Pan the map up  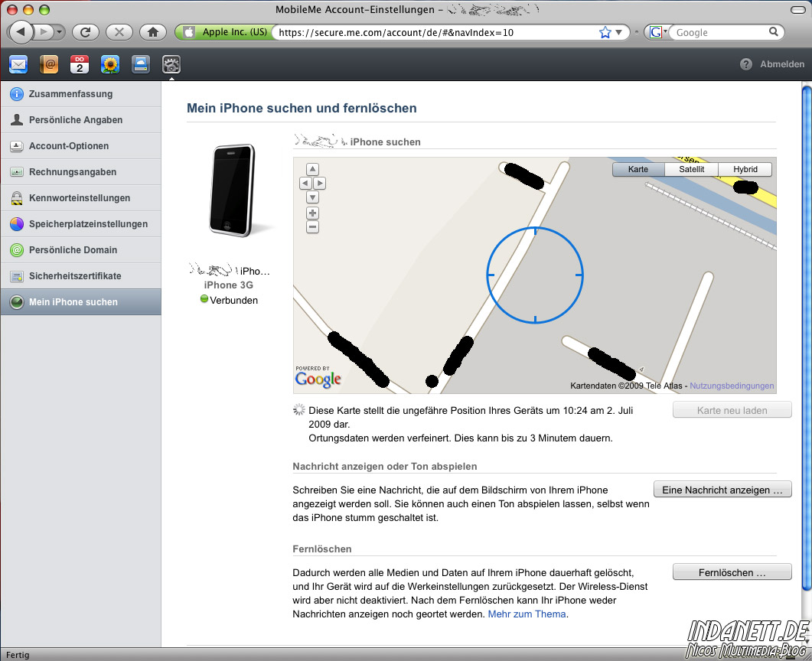coord(312,169)
